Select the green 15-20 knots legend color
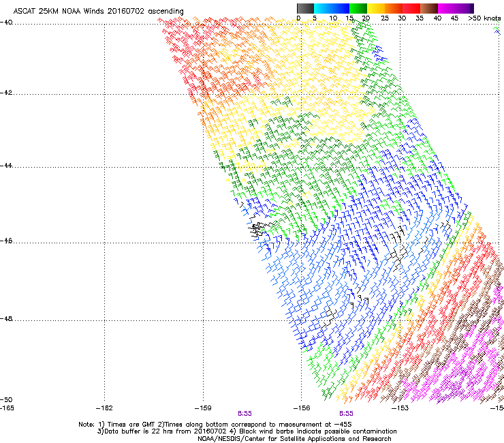This screenshot has width=504, height=443. pos(358,8)
